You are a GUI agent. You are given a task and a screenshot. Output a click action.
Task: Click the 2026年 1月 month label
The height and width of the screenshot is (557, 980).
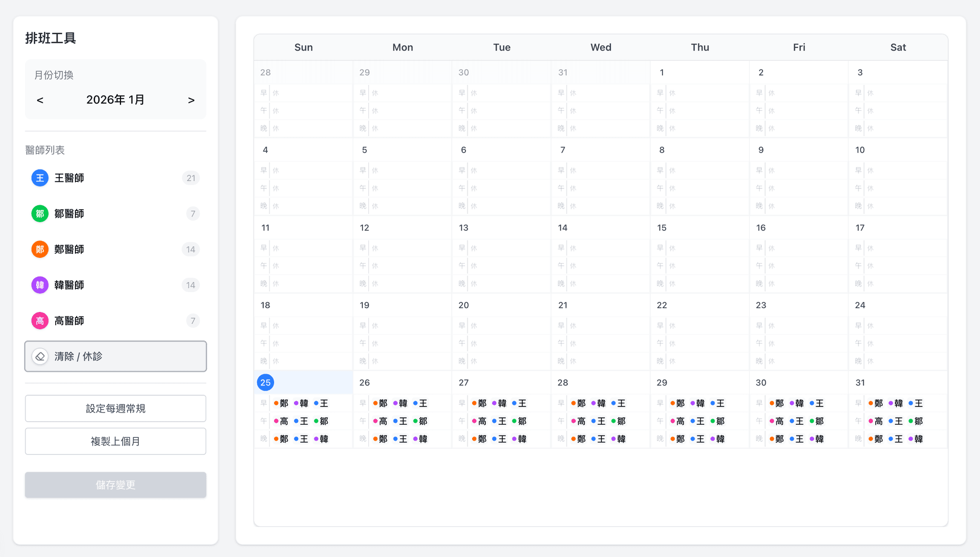pos(115,100)
